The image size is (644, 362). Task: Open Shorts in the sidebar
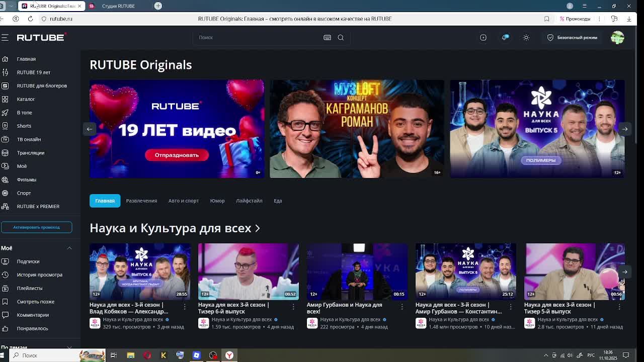(24, 126)
